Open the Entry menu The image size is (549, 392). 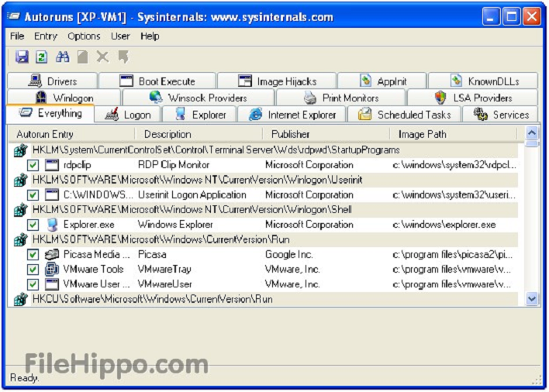pyautogui.click(x=46, y=36)
